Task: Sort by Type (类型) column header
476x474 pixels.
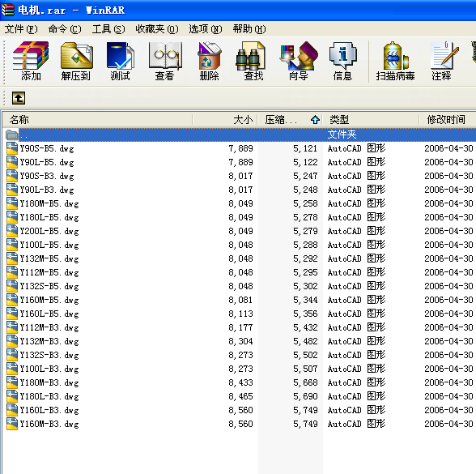Action: (x=371, y=119)
